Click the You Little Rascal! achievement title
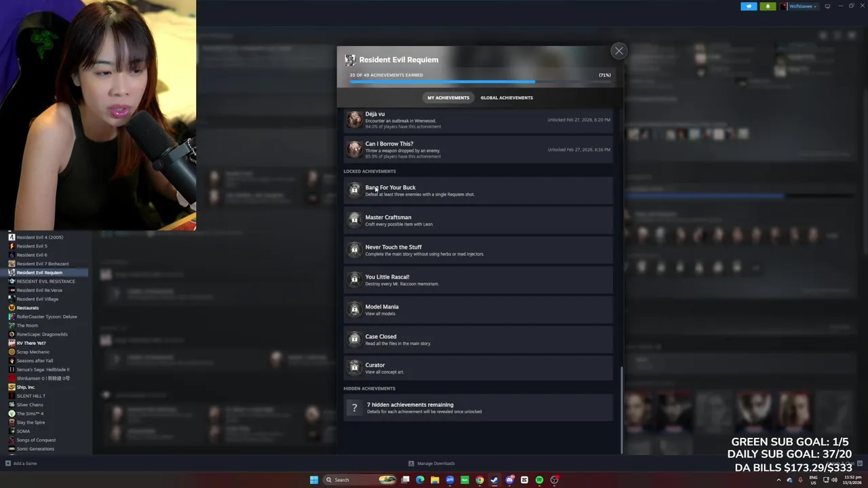Viewport: 868px width, 488px height. point(387,277)
